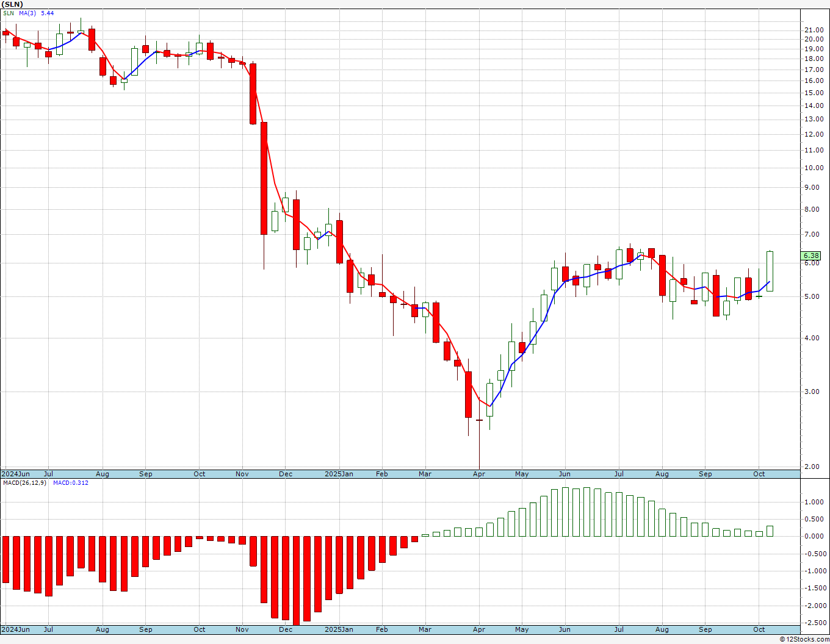Screen dimensions: 830x644
Task: Open the 12Stocks.com watermark link
Action: tap(804, 639)
